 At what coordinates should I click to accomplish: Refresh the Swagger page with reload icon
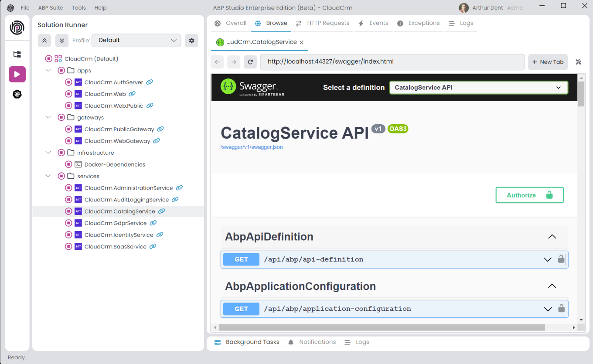[x=250, y=62]
